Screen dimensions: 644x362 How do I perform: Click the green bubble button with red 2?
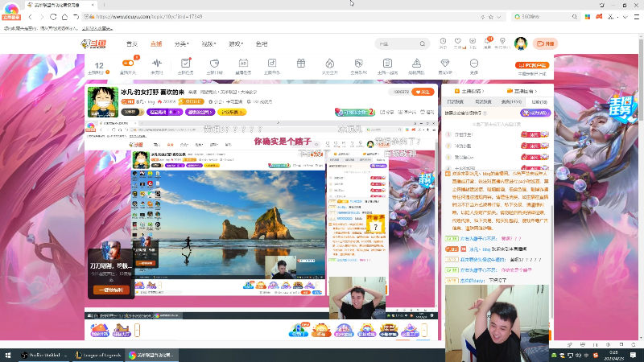pyautogui.click(x=355, y=112)
